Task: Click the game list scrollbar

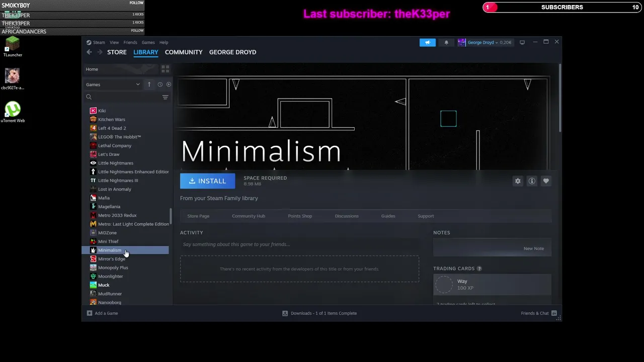Action: click(171, 216)
